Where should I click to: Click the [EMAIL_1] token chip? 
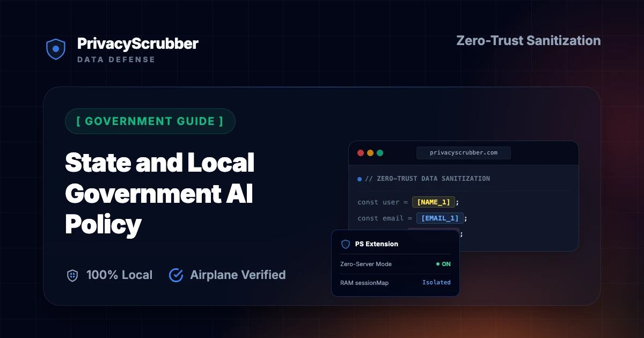click(x=440, y=218)
